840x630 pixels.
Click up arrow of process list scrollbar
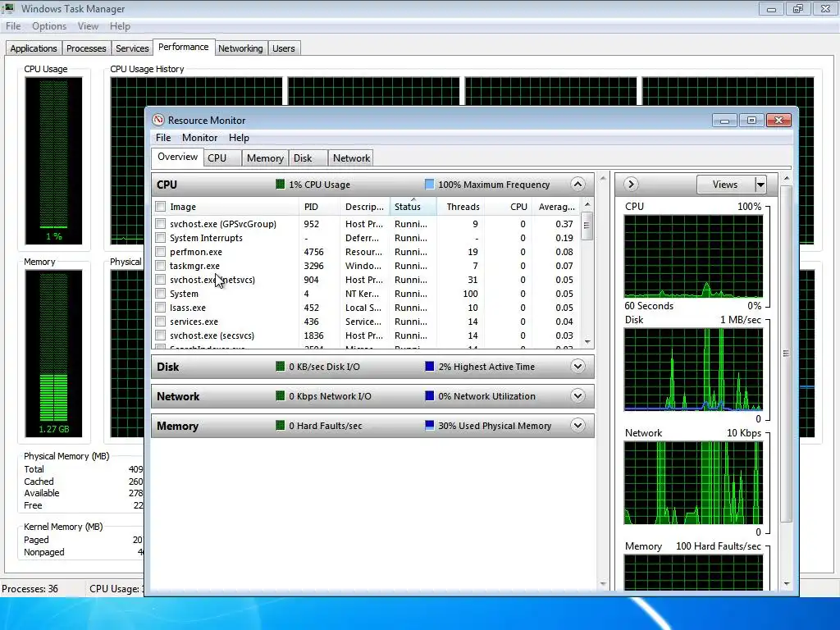point(587,204)
